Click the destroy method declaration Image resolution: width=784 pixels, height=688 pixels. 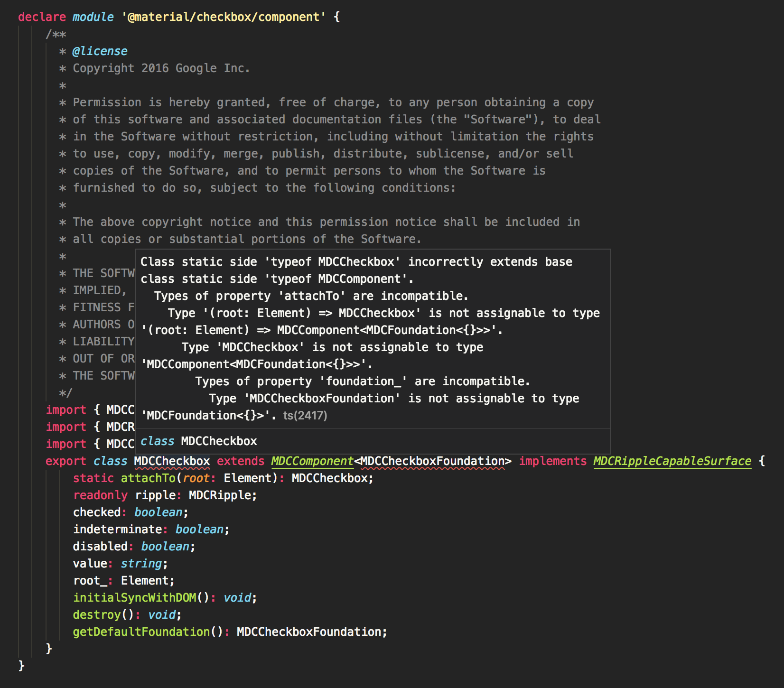pyautogui.click(x=96, y=614)
